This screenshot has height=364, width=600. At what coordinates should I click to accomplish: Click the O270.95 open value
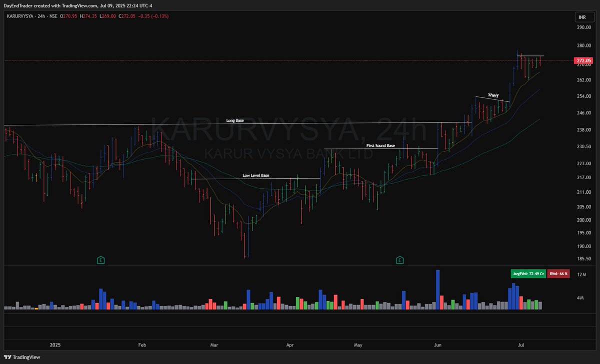coord(69,16)
